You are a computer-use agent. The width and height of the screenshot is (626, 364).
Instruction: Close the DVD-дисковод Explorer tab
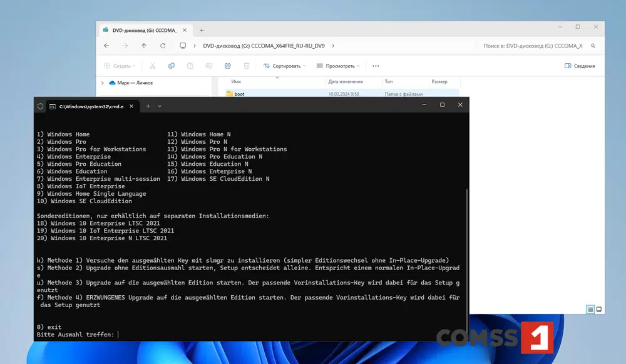tap(185, 30)
